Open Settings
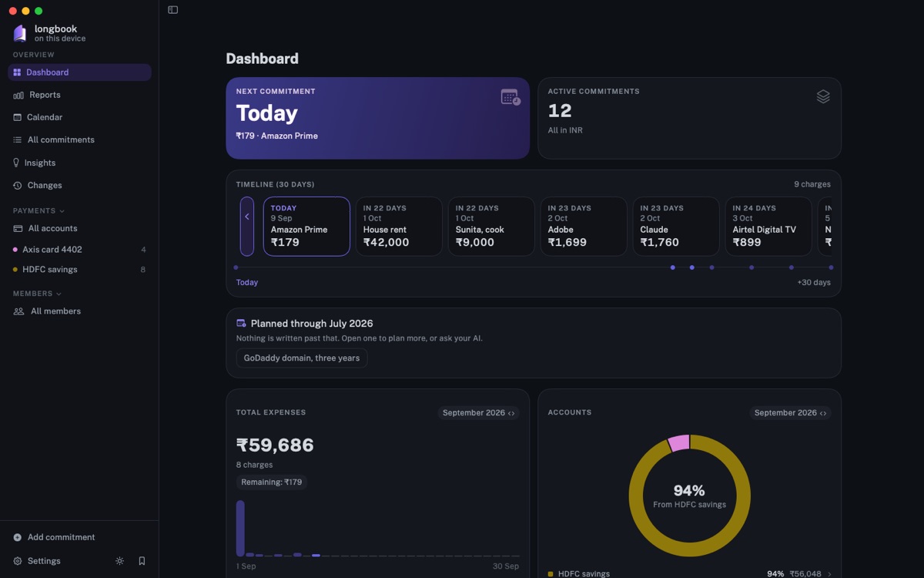The width and height of the screenshot is (924, 578). 37,561
